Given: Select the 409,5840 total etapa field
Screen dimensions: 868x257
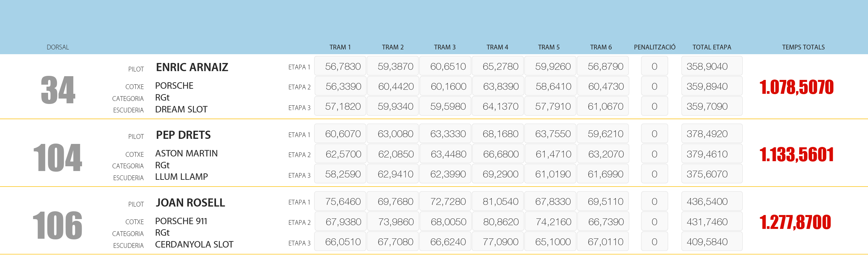Looking at the screenshot, I should click(712, 242).
